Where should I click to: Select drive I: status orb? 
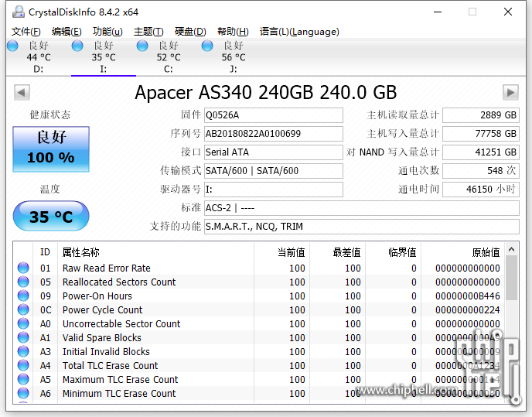click(77, 46)
